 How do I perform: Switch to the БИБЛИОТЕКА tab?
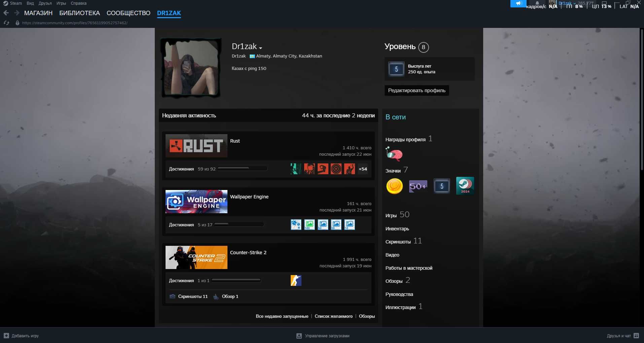pos(79,13)
